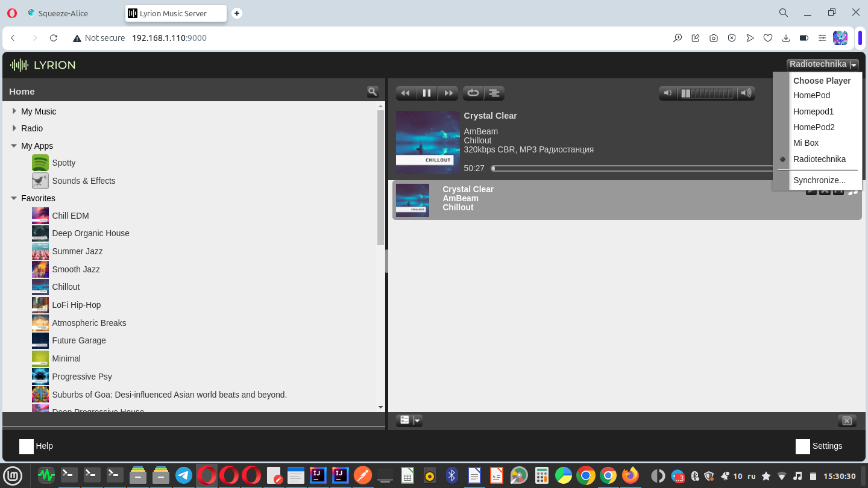Open the browser downloads icon
The image size is (868, 488).
(786, 38)
